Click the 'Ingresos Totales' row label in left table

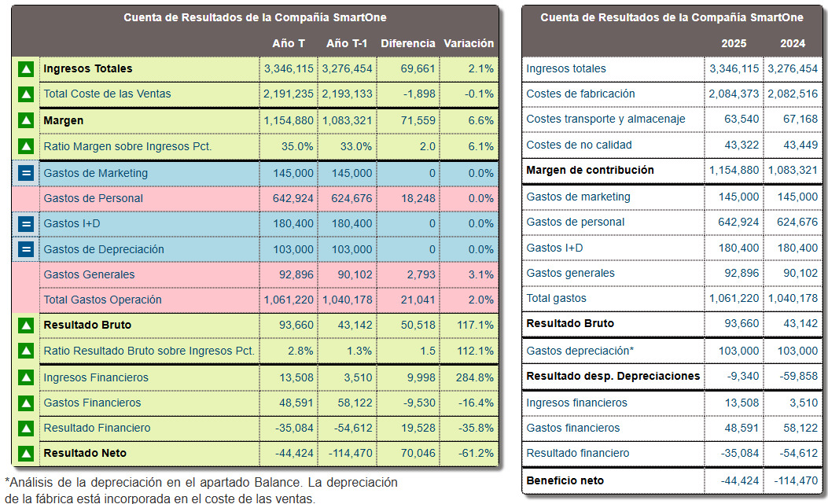(87, 68)
